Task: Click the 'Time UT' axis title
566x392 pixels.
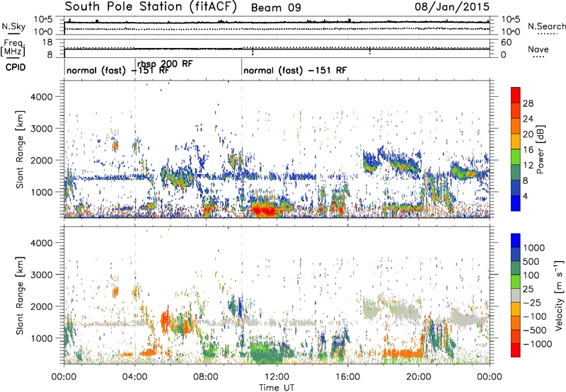Action: 277,388
